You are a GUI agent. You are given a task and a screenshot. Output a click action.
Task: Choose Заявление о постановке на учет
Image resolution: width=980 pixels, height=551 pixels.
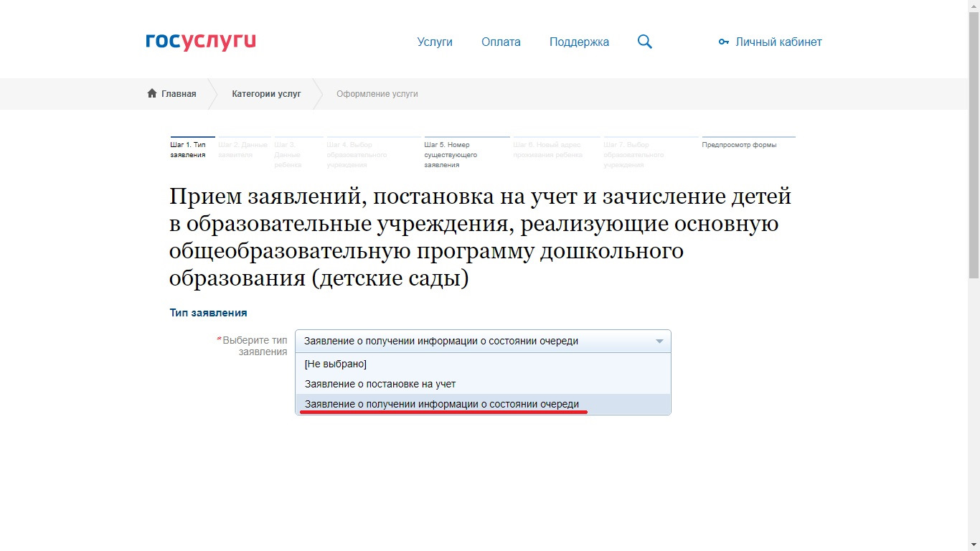click(483, 384)
